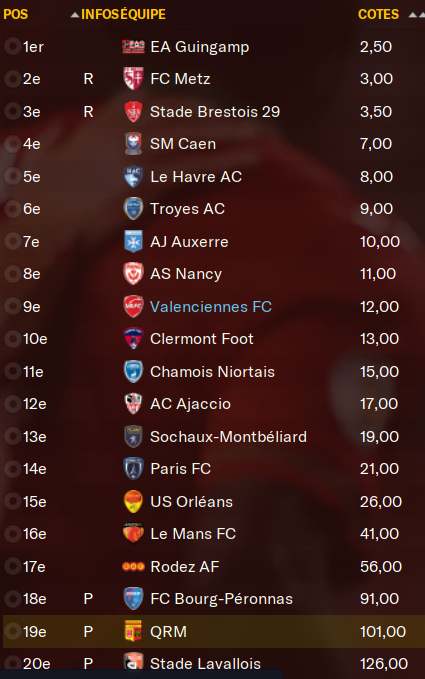Select the radio circle for 10e row
The image size is (425, 679).
12,338
